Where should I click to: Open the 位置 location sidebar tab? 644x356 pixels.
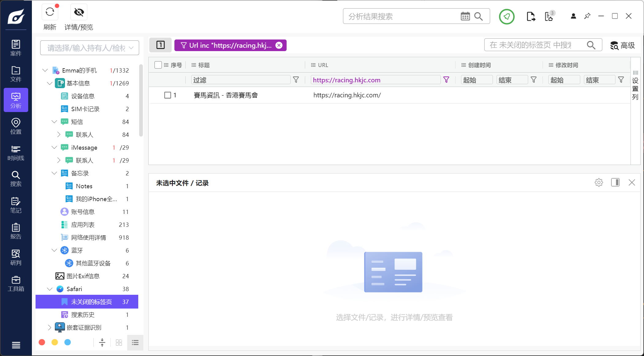16,126
